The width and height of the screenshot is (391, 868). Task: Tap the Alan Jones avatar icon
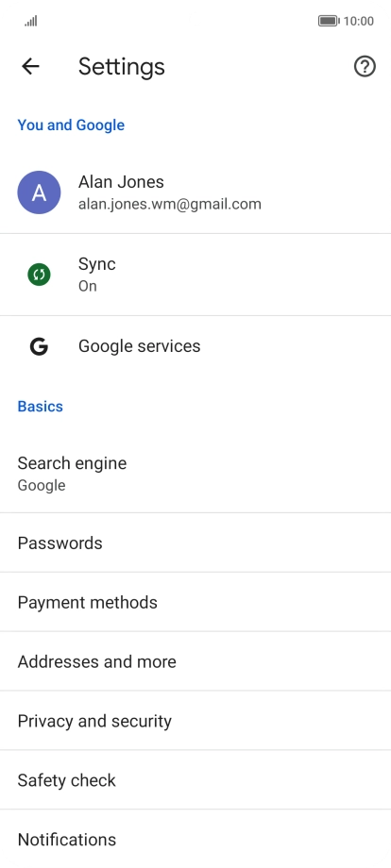[x=39, y=192]
